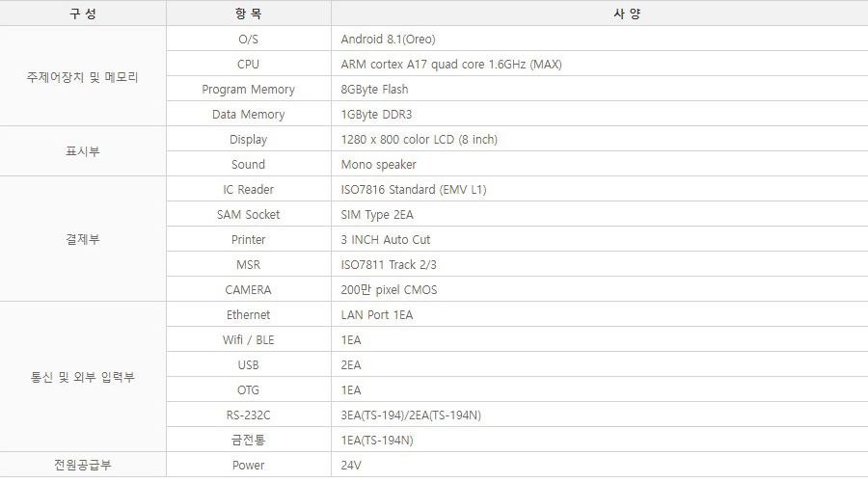Select the Mono speaker value
Screen dimensions: 868x482
[x=378, y=165]
